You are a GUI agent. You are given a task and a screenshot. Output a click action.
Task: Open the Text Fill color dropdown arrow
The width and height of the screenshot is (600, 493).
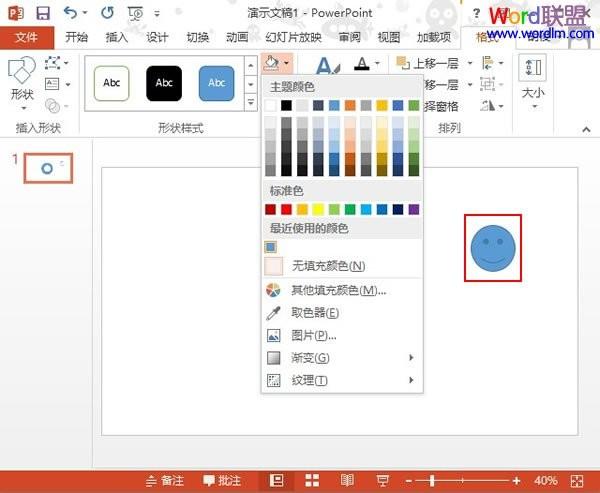pyautogui.click(x=378, y=63)
